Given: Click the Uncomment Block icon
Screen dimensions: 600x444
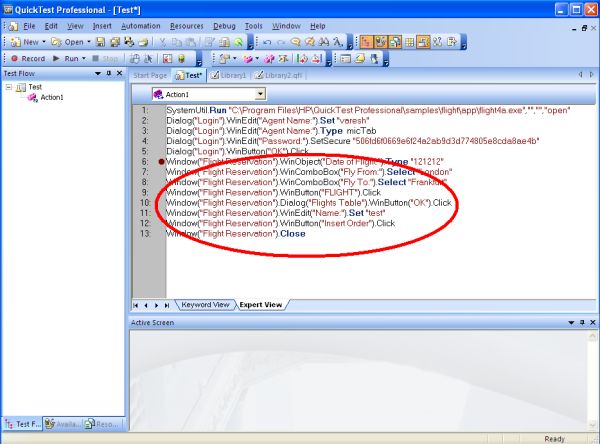Looking at the screenshot, I should pyautogui.click(x=310, y=42).
